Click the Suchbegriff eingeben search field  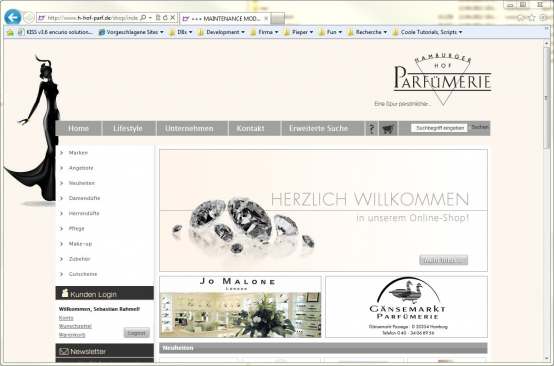tap(440, 128)
